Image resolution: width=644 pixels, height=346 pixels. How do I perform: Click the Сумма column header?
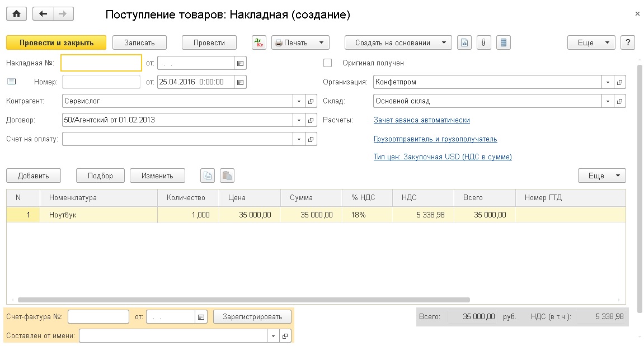click(311, 198)
